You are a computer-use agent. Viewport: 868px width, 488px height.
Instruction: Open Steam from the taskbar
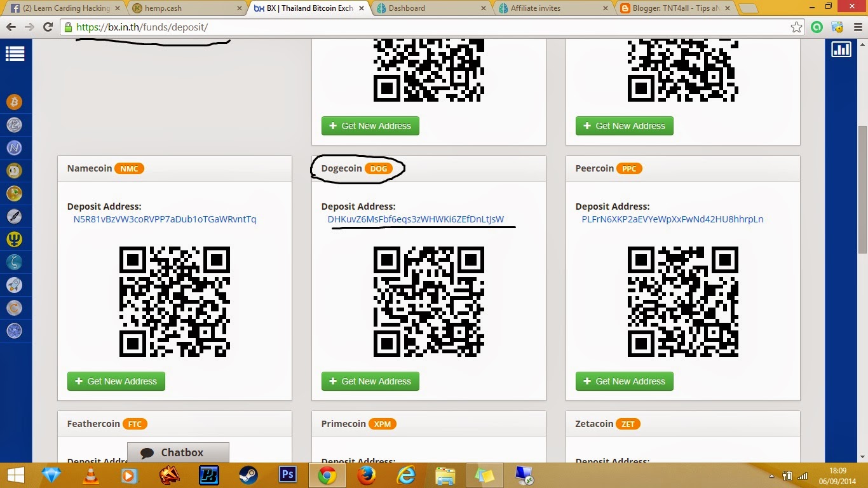[x=247, y=475]
